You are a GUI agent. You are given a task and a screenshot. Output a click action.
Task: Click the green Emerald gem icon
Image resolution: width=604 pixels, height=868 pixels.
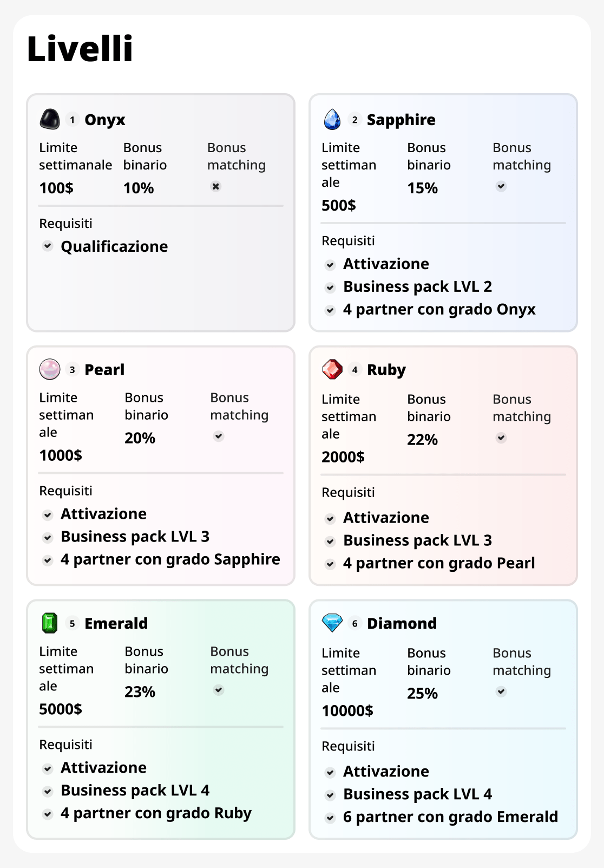[50, 623]
